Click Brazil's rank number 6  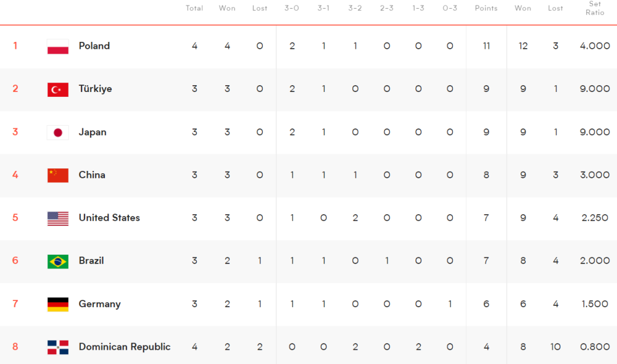[15, 260]
